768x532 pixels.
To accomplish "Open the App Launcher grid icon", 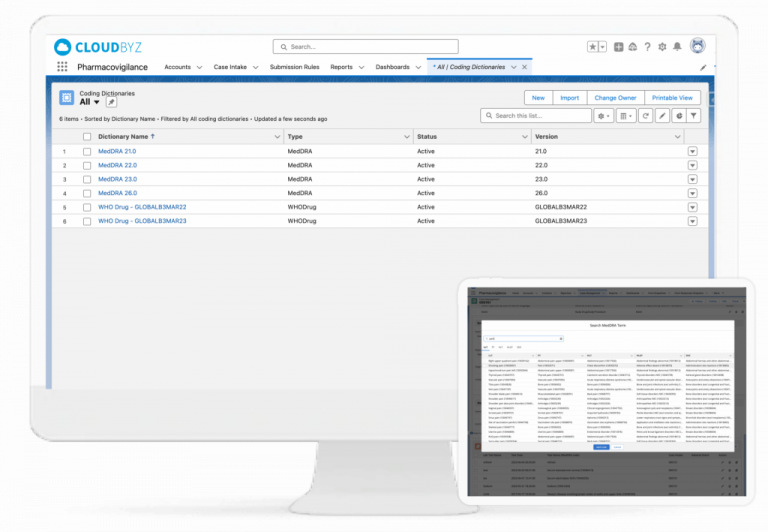I will tap(62, 67).
